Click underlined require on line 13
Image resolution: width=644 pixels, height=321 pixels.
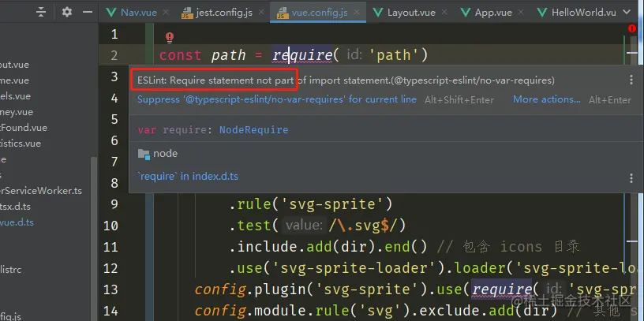(501, 289)
